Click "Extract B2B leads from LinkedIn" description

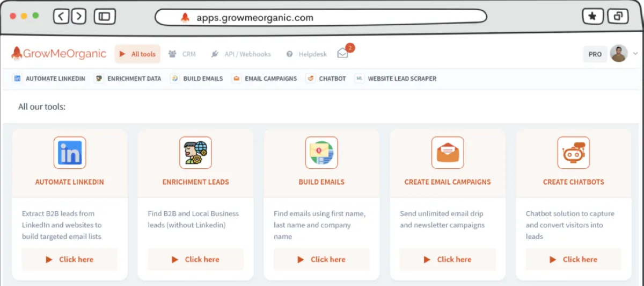(62, 225)
